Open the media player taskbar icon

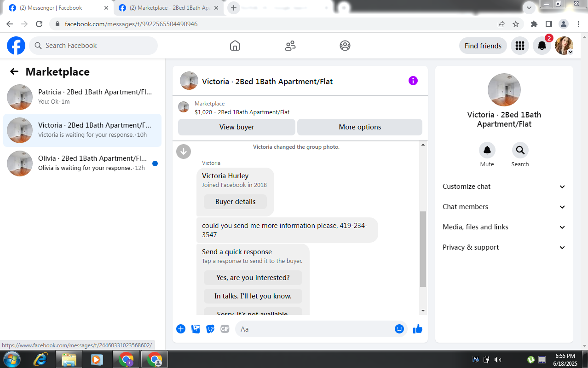point(97,359)
